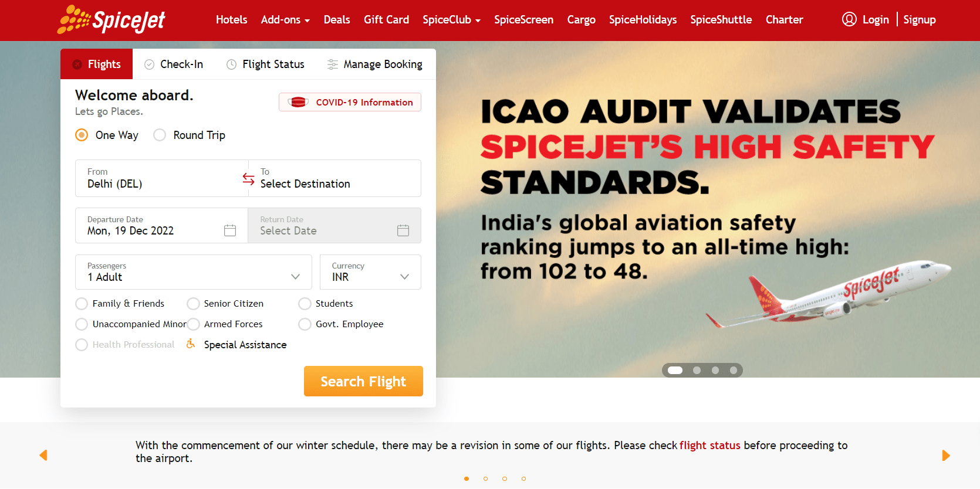Viewport: 980px width, 489px height.
Task: Click the return date calendar icon
Action: [x=403, y=230]
